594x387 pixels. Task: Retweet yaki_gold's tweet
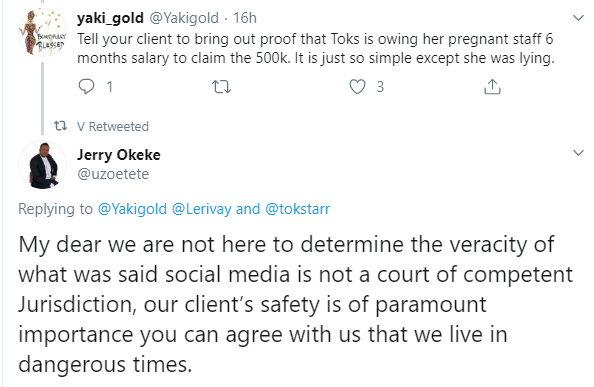coord(221,87)
